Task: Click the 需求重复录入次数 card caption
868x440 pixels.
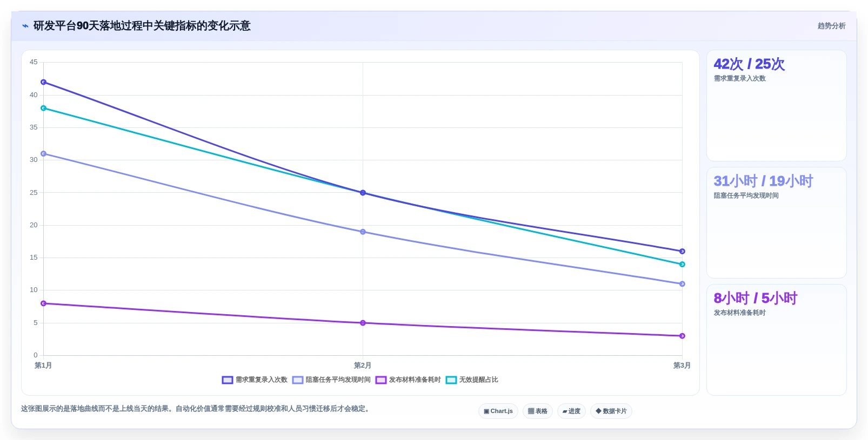Action: [739, 78]
